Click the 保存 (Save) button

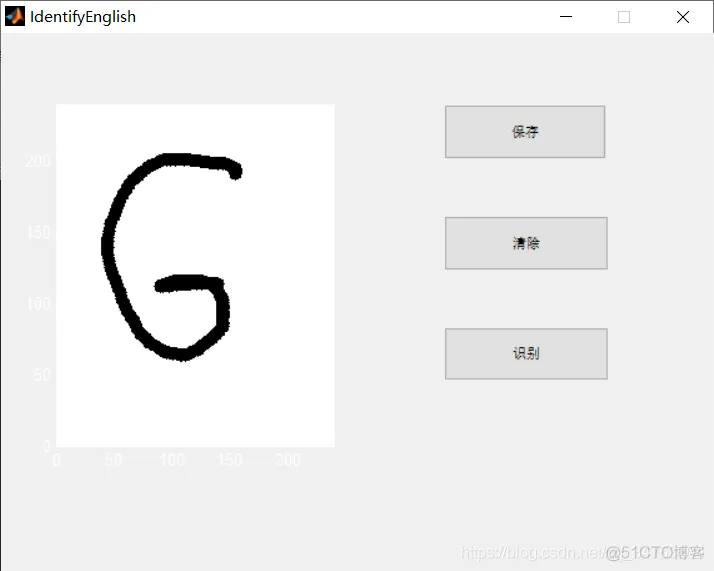click(x=525, y=132)
